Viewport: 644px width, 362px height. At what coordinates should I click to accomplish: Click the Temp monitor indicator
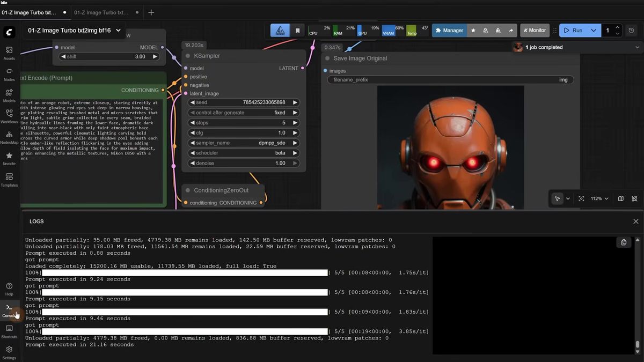(x=417, y=31)
